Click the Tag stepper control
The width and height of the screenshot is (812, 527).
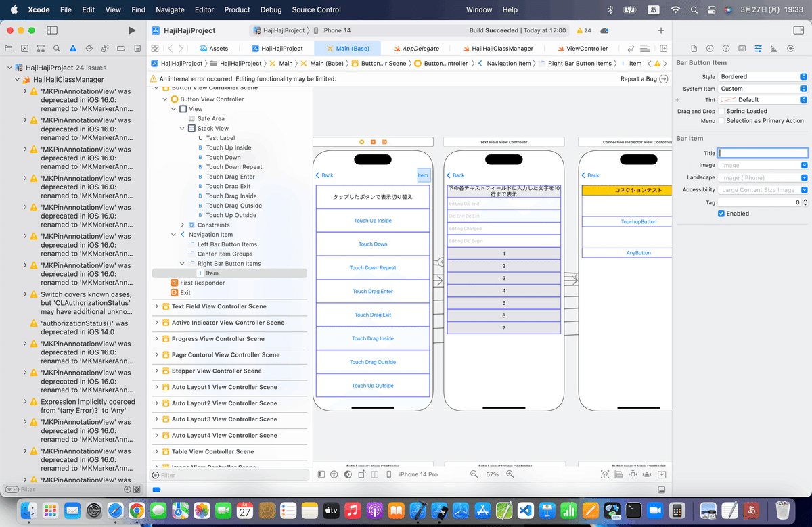click(x=805, y=202)
